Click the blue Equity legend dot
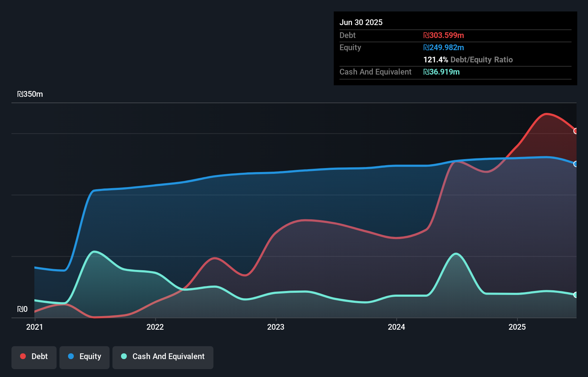This screenshot has width=588, height=377. [71, 356]
